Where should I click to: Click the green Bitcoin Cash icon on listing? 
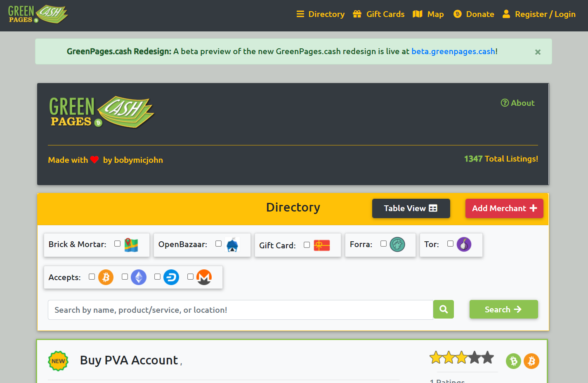[x=514, y=361]
